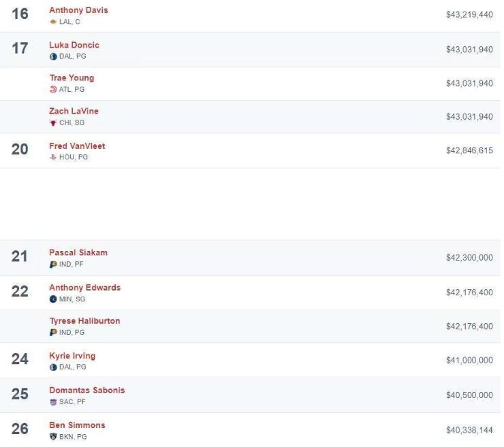Select Ben Simmons player link
The height and width of the screenshot is (447, 504).
coord(77,425)
